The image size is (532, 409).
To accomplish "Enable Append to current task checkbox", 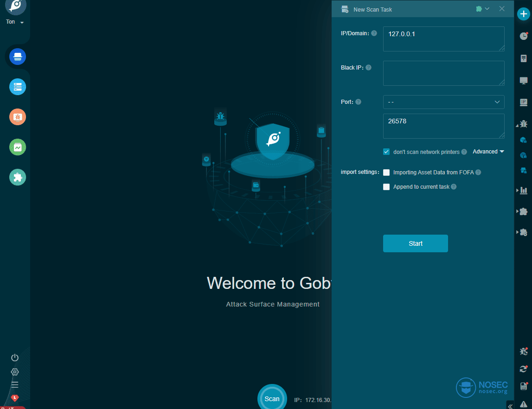I will [386, 187].
